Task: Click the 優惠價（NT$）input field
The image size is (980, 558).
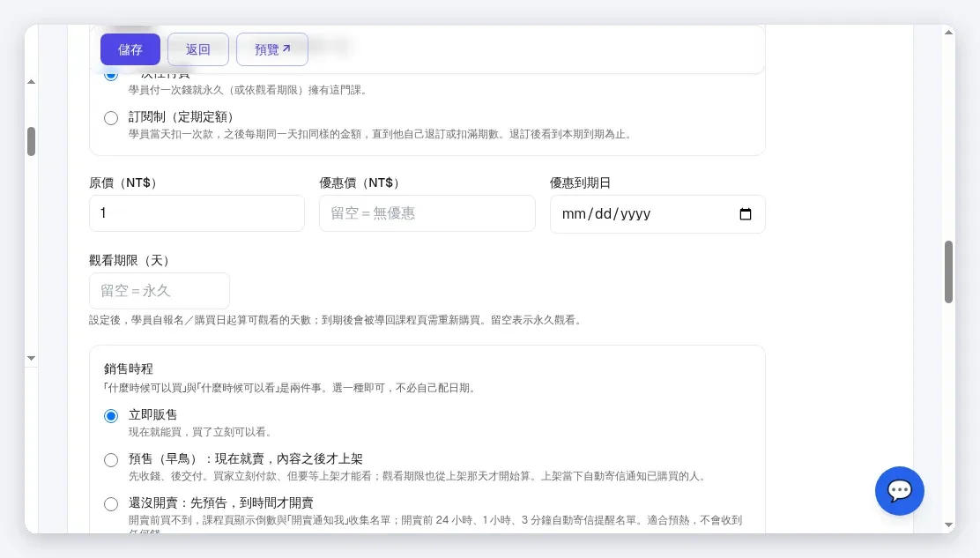Action: pos(427,213)
